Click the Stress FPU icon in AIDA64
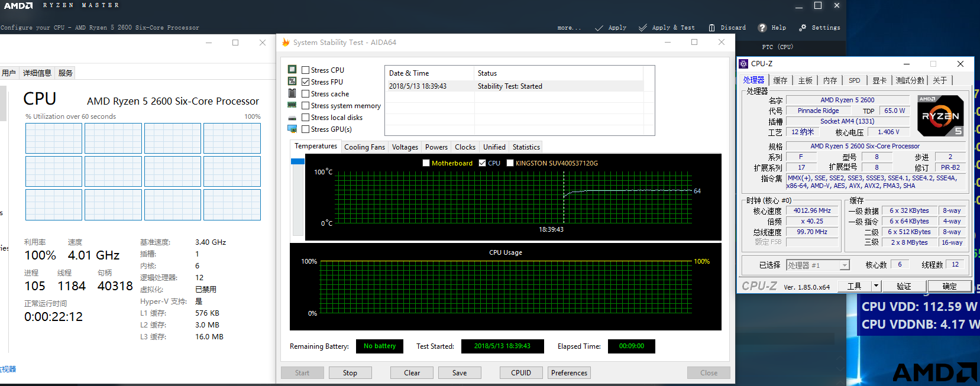980x386 pixels. [x=292, y=82]
